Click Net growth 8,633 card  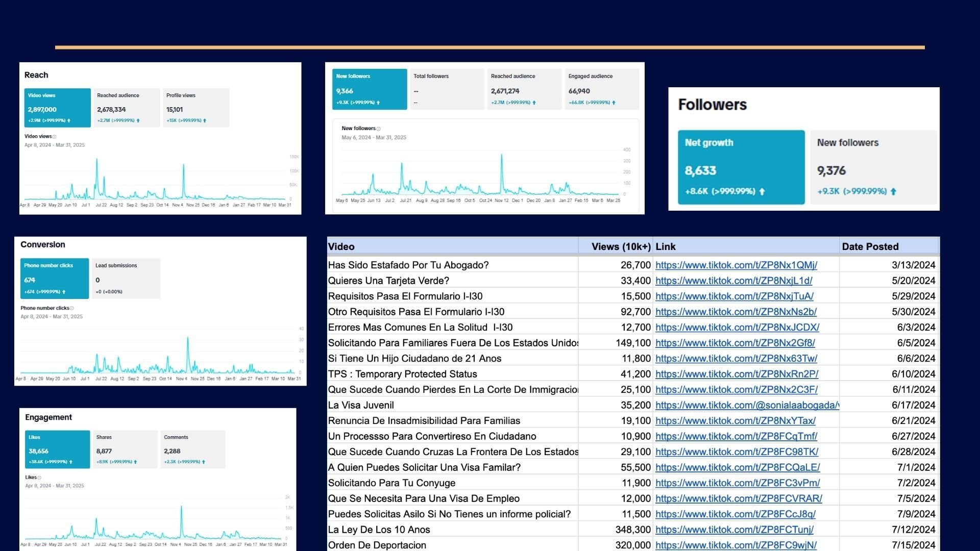741,167
